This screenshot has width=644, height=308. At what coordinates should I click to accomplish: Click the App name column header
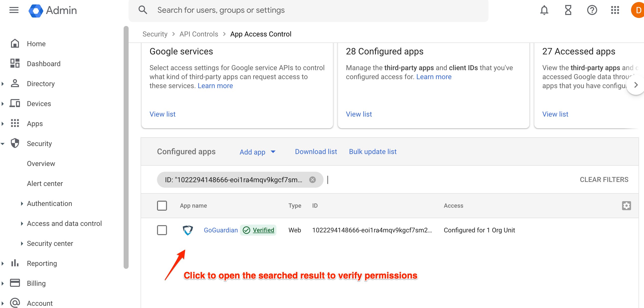click(x=193, y=206)
